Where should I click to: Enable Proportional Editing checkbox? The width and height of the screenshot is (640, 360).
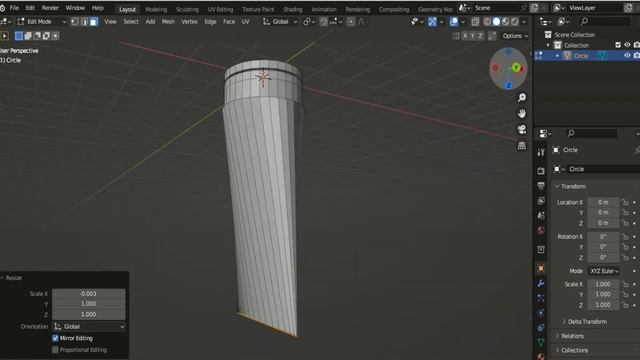point(55,350)
